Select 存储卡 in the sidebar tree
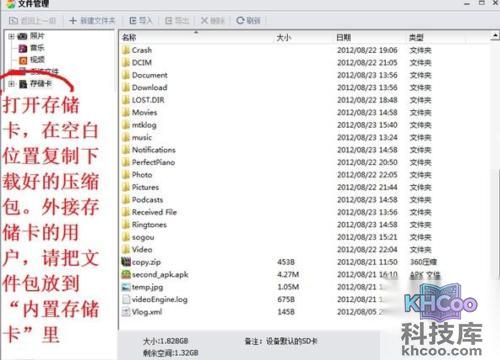Viewport: 500px width, 360px height. coord(41,83)
